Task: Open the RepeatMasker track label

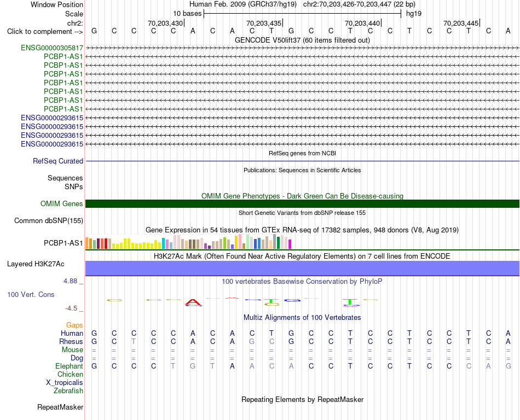Action: point(60,407)
